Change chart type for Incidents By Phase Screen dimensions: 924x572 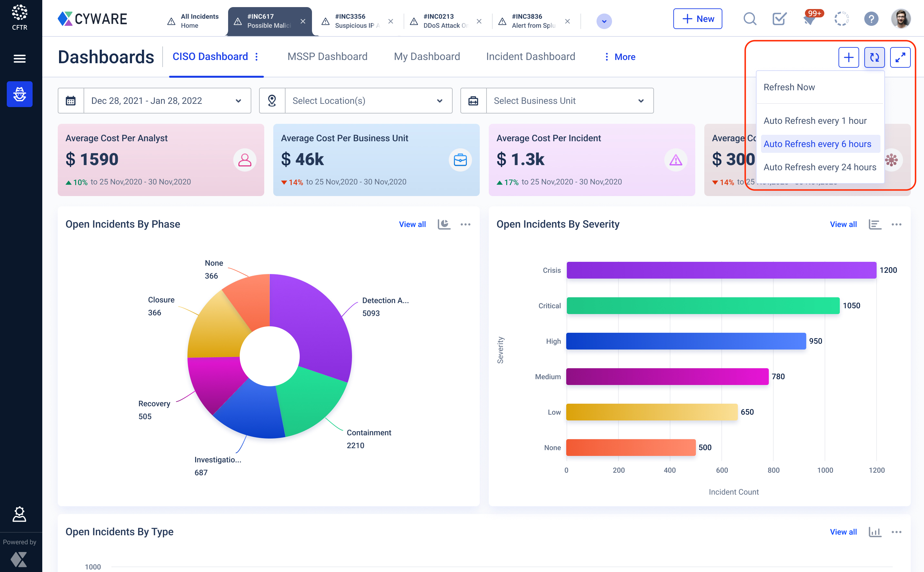tap(444, 224)
